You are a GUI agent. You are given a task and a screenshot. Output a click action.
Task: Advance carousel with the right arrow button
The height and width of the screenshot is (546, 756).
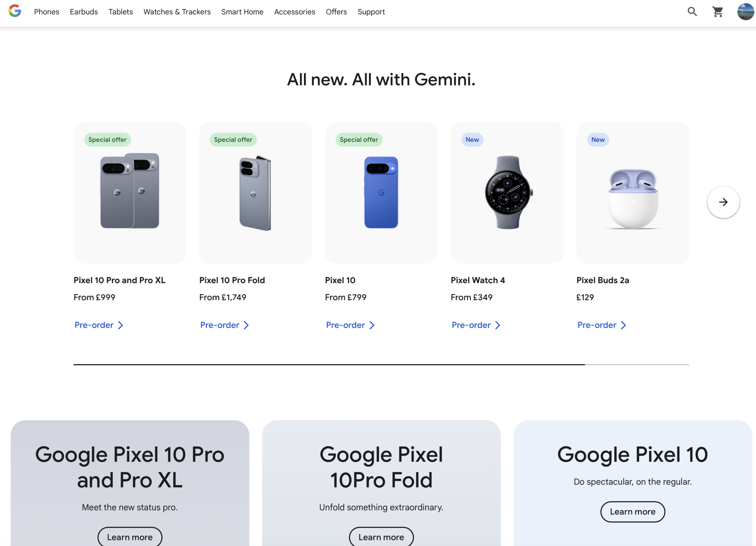click(x=723, y=202)
